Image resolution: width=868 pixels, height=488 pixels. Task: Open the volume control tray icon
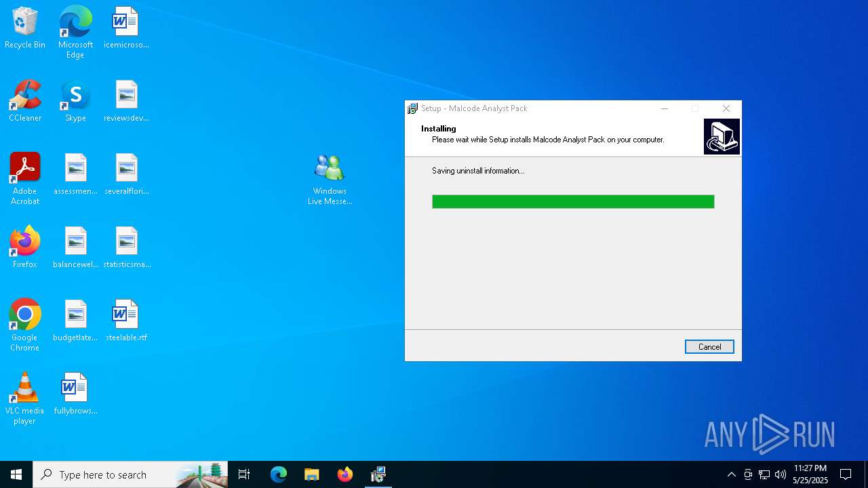point(781,474)
